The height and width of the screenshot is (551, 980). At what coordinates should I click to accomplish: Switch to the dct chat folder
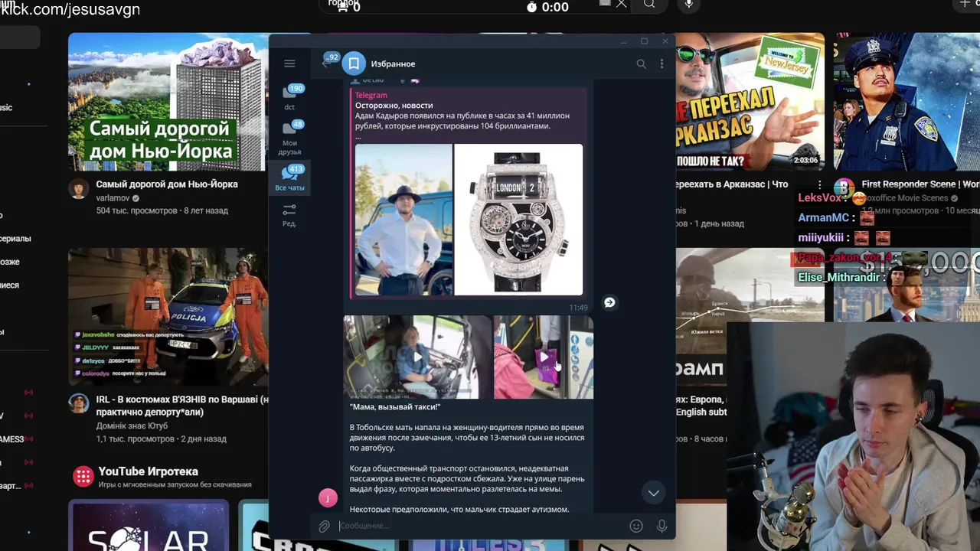[x=290, y=97]
